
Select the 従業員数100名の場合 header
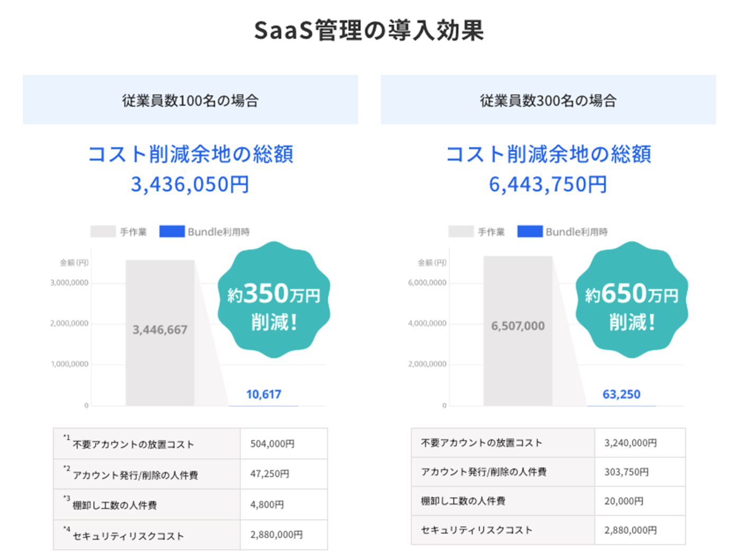point(190,100)
